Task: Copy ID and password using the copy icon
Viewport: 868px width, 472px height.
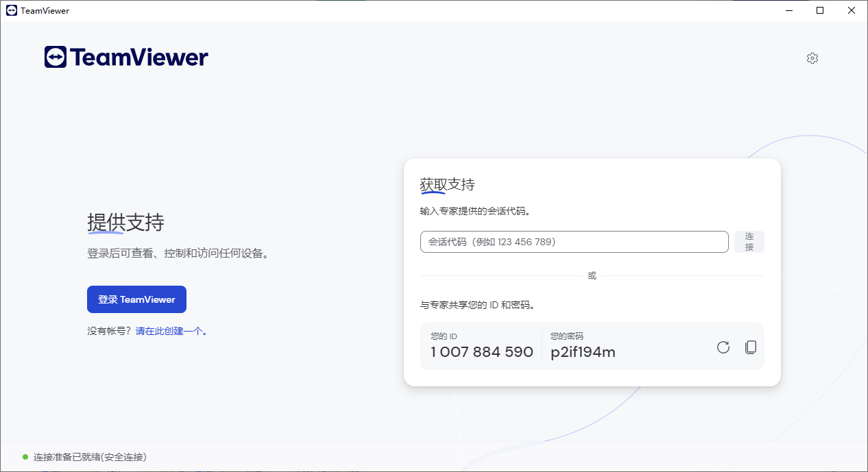Action: [750, 347]
